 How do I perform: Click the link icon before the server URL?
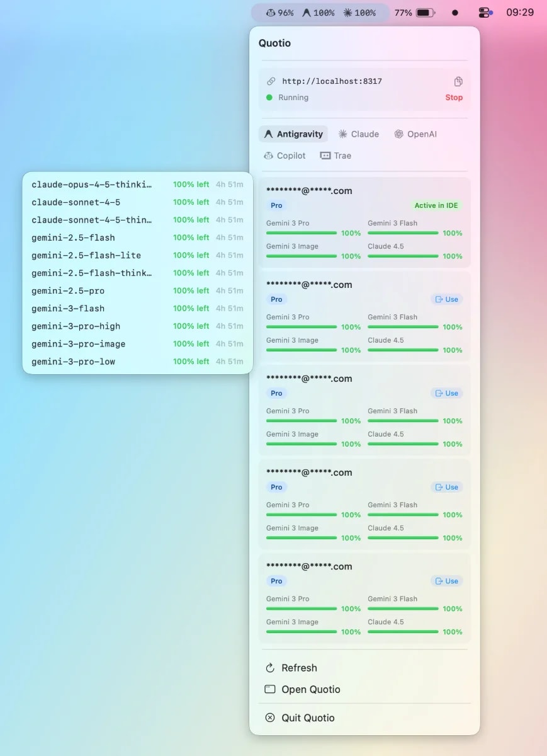click(x=271, y=81)
